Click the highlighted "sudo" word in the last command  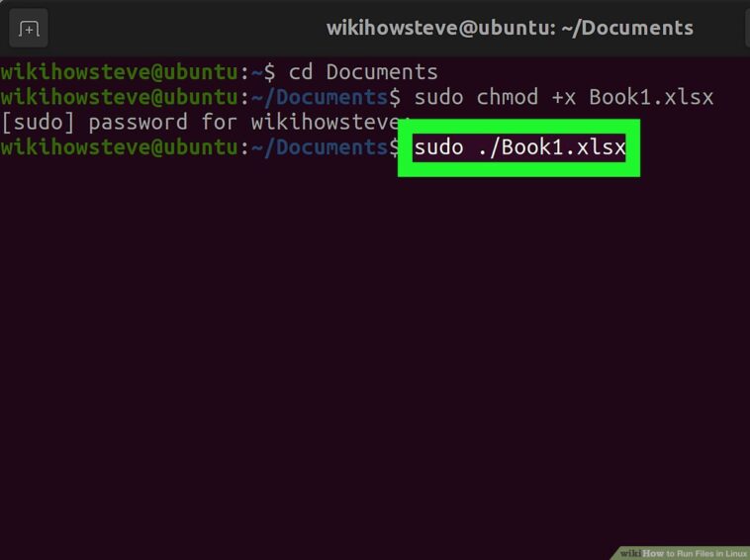(x=438, y=147)
